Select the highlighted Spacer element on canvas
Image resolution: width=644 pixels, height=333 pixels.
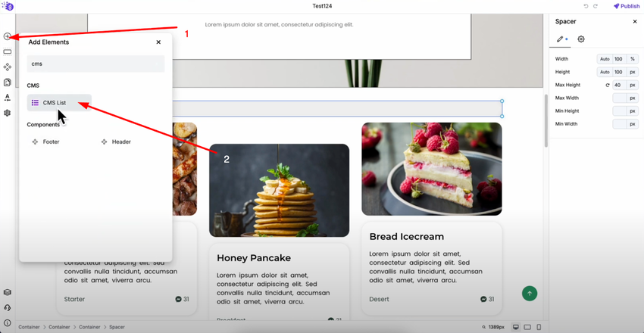pos(337,109)
